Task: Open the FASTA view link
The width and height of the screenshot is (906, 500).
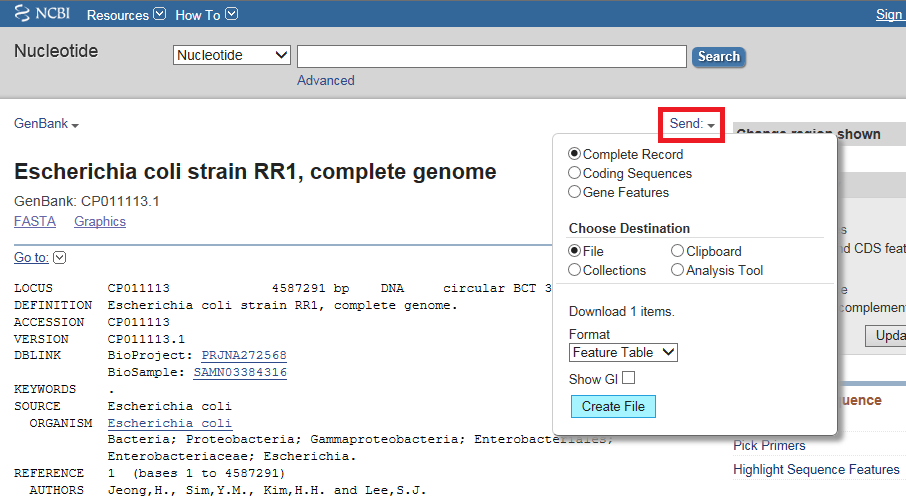Action: click(35, 221)
